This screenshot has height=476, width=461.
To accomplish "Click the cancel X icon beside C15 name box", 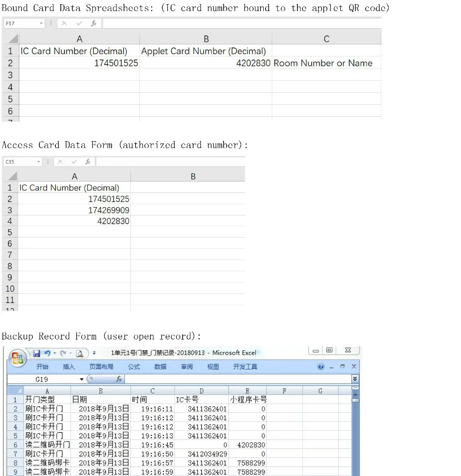I will tap(60, 162).
